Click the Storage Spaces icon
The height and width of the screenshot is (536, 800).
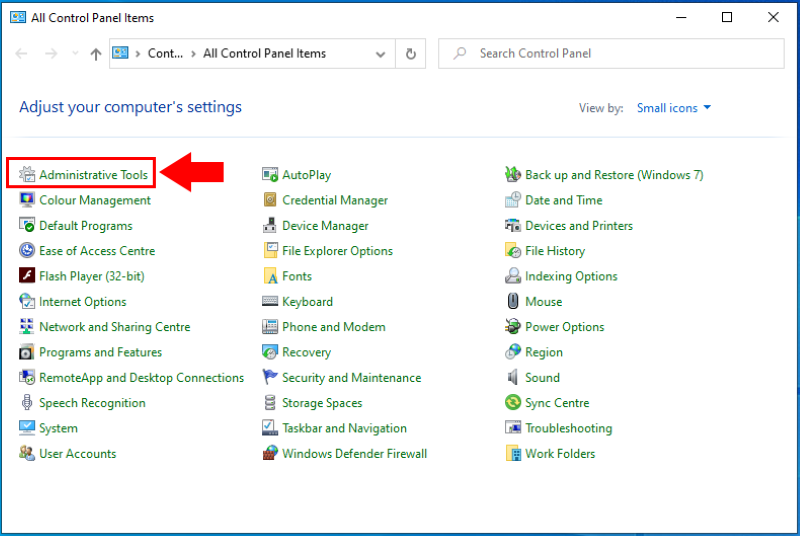tap(270, 402)
